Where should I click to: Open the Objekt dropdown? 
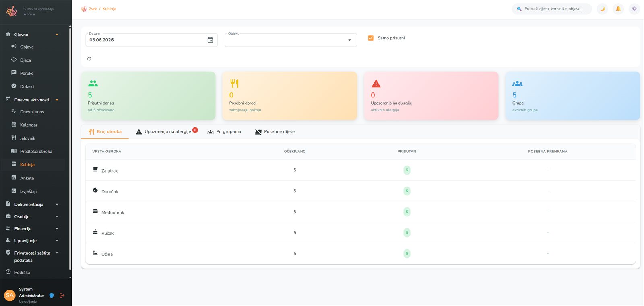click(x=291, y=40)
